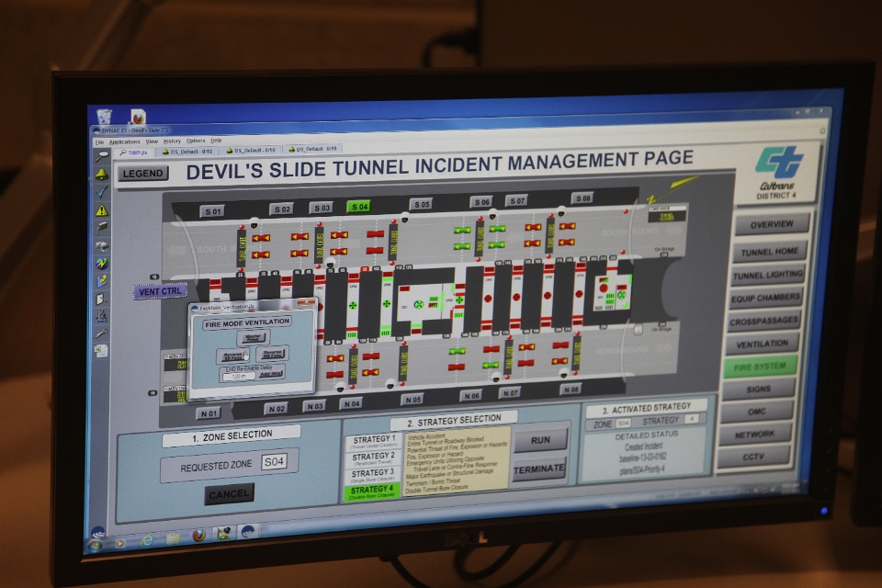Select Strategy 4 Double Bore Closure
The image size is (882, 588).
pyautogui.click(x=372, y=492)
